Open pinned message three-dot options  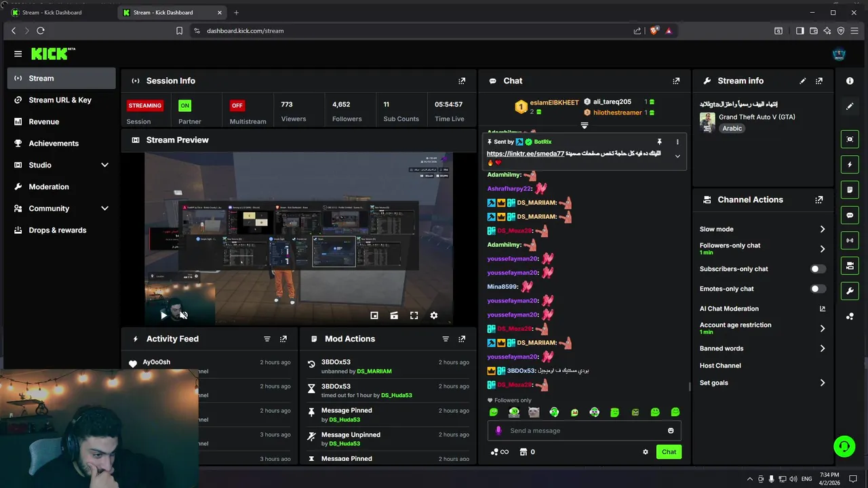[677, 142]
